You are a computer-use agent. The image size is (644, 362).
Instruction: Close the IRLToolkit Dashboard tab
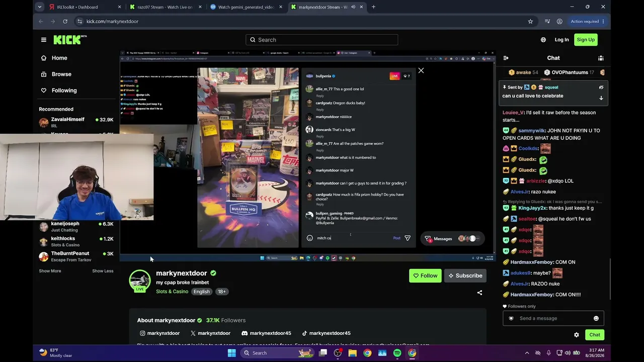[x=119, y=7]
